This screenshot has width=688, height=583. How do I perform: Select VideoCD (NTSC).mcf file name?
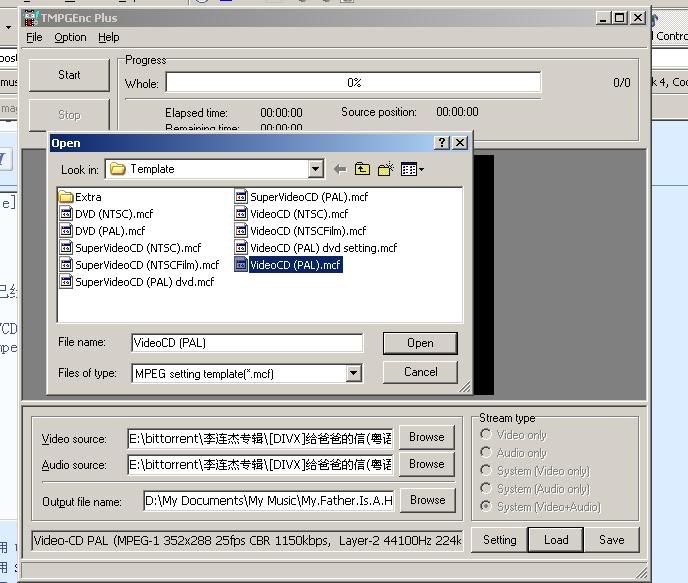(299, 214)
